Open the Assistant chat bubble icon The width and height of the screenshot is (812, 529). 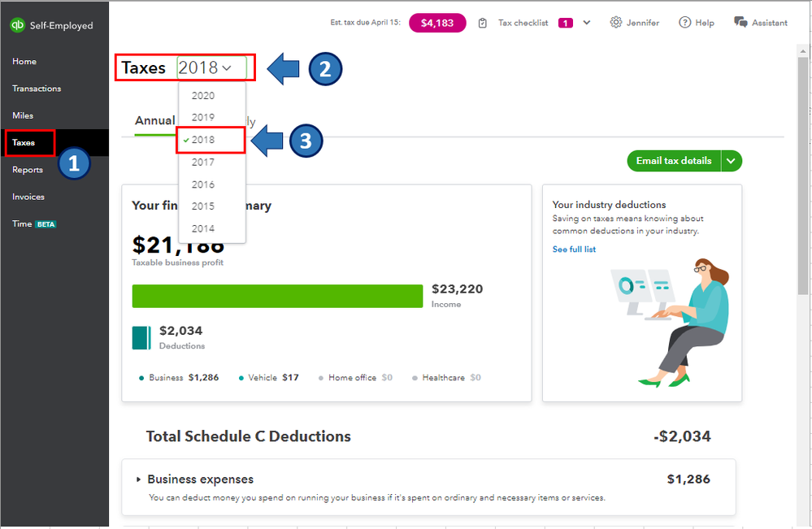740,23
